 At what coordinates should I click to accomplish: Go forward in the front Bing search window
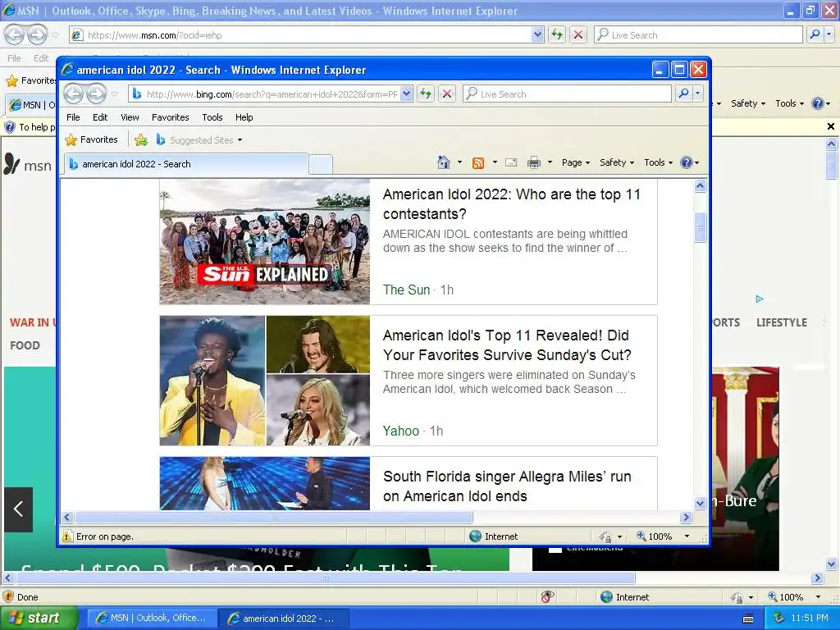[97, 94]
